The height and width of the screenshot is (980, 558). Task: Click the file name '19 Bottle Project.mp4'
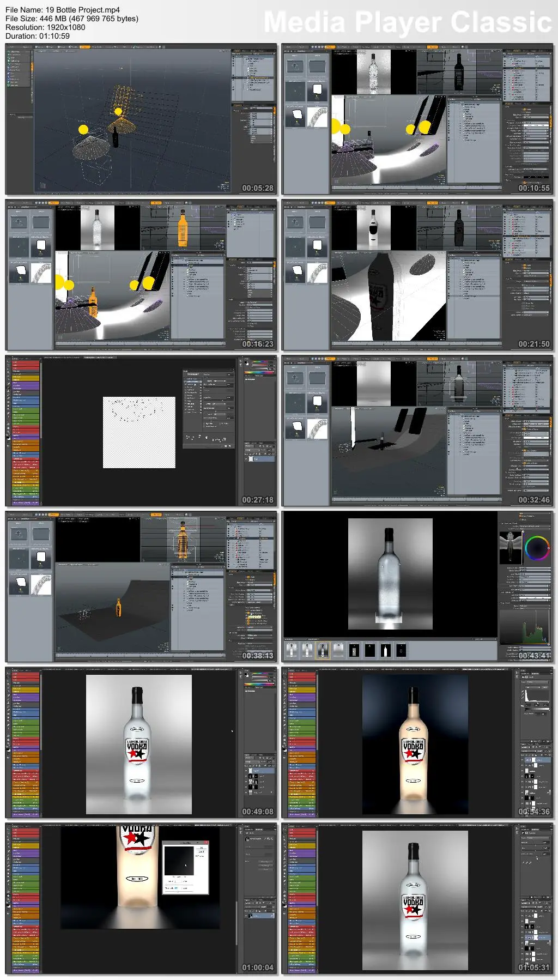82,10
